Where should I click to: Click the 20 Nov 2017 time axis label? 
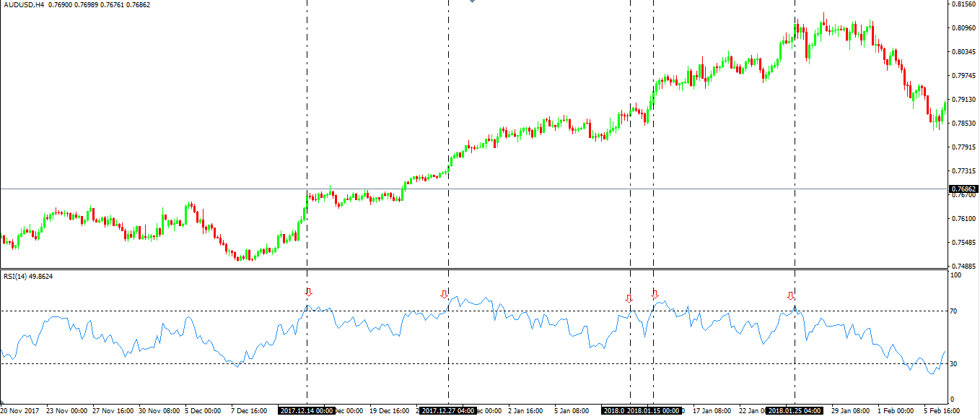pos(20,410)
